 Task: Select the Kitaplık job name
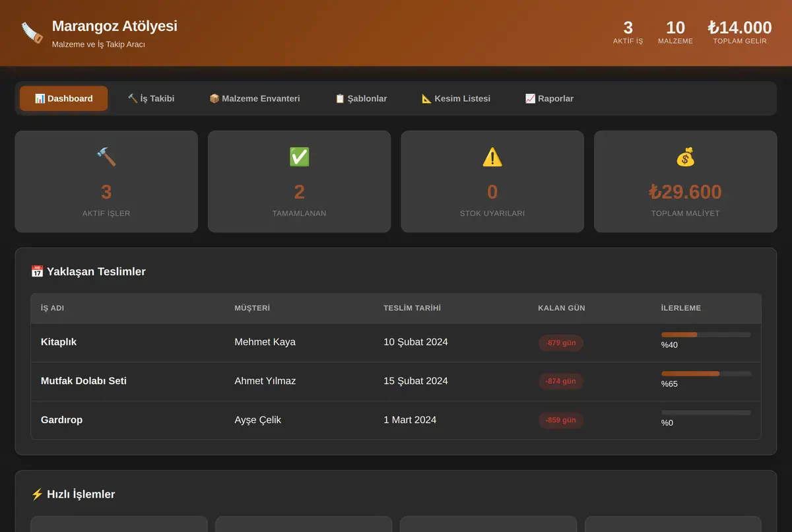coord(59,342)
